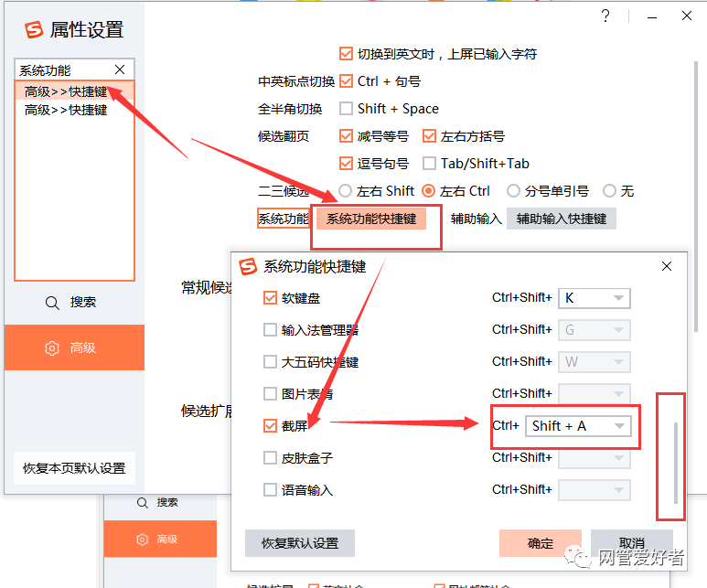707x588 pixels.
Task: Click the Sogou logo in 属性设置 title
Action: click(34, 30)
